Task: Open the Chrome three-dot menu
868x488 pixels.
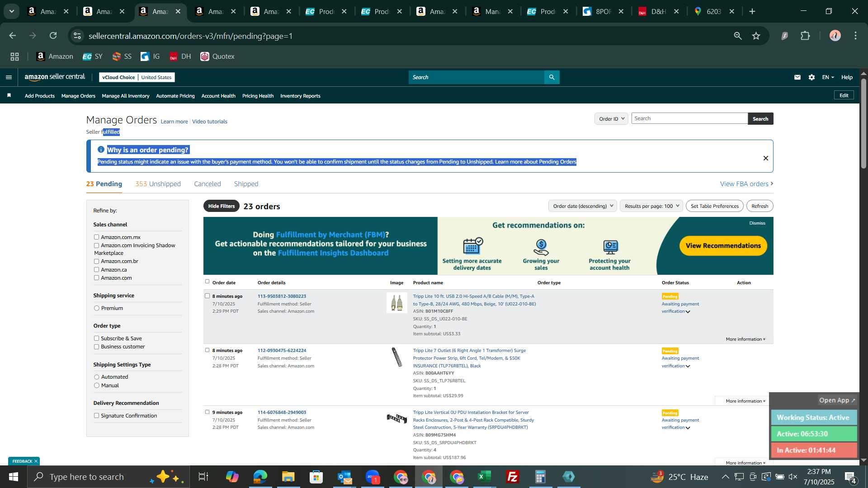Action: tap(855, 36)
